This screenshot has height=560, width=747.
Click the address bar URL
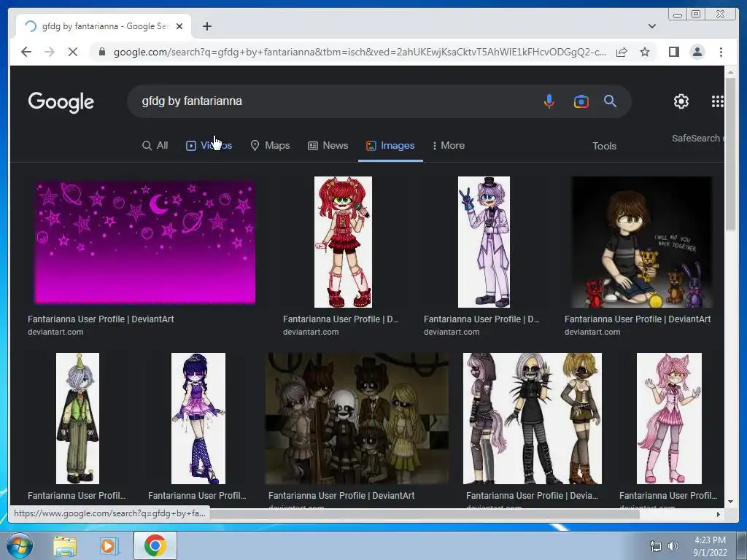click(360, 52)
